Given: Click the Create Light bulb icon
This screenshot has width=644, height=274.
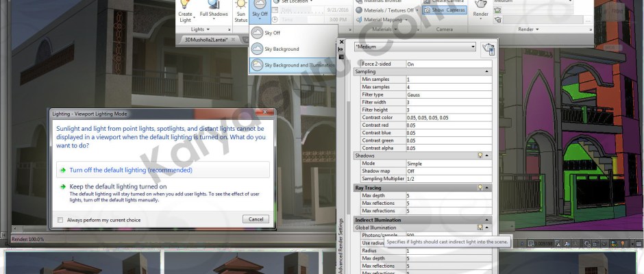Looking at the screenshot, I should tap(185, 4).
